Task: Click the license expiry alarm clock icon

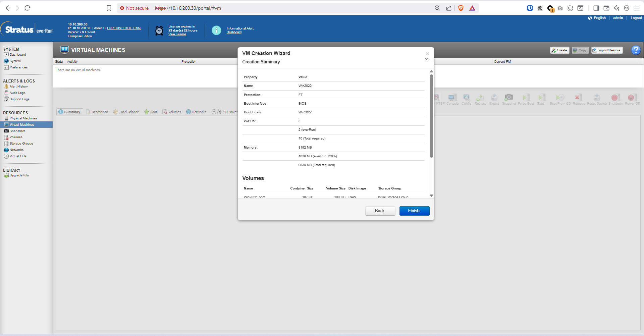Action: coord(159,31)
